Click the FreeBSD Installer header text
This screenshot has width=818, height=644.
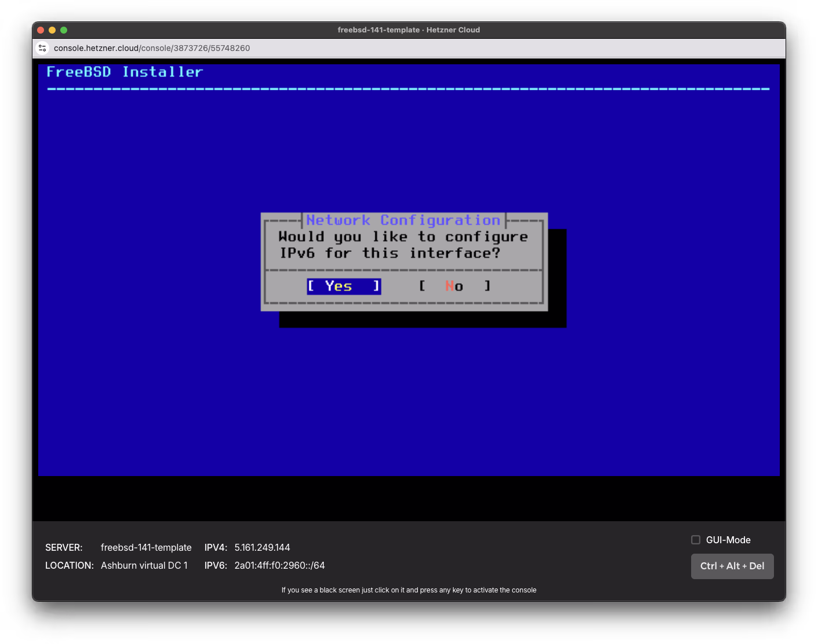coord(124,71)
